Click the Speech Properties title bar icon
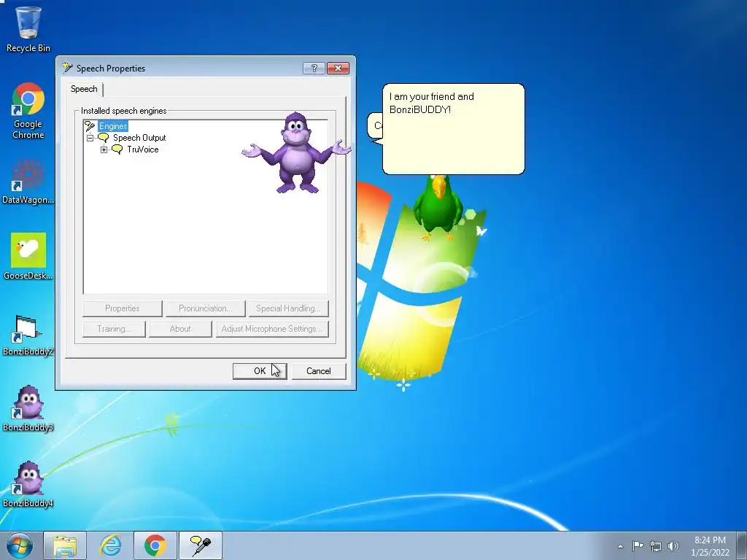Image resolution: width=747 pixels, height=560 pixels. (67, 68)
